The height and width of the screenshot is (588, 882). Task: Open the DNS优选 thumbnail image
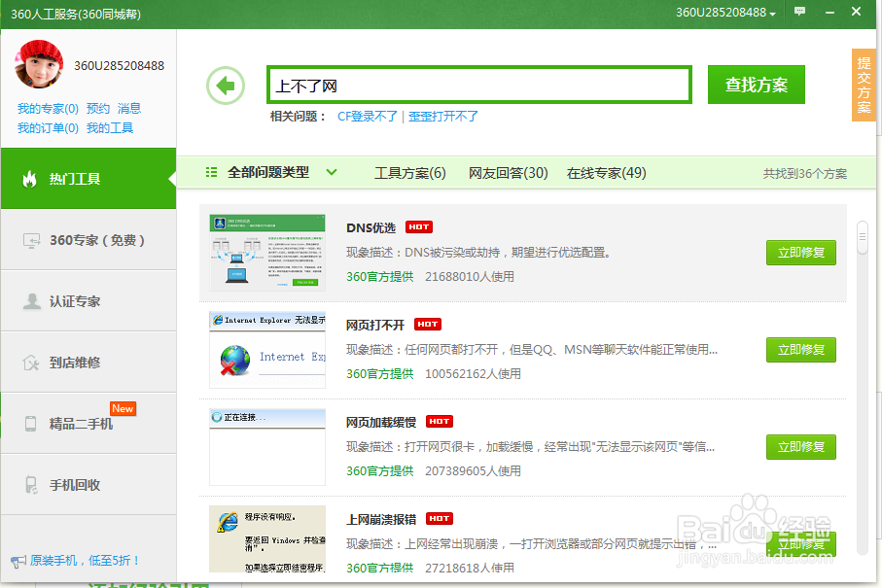(x=267, y=253)
